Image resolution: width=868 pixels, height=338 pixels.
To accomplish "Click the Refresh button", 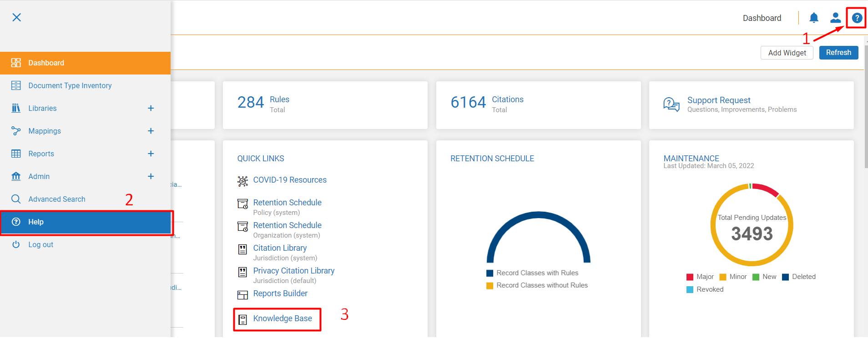I will click(x=838, y=53).
